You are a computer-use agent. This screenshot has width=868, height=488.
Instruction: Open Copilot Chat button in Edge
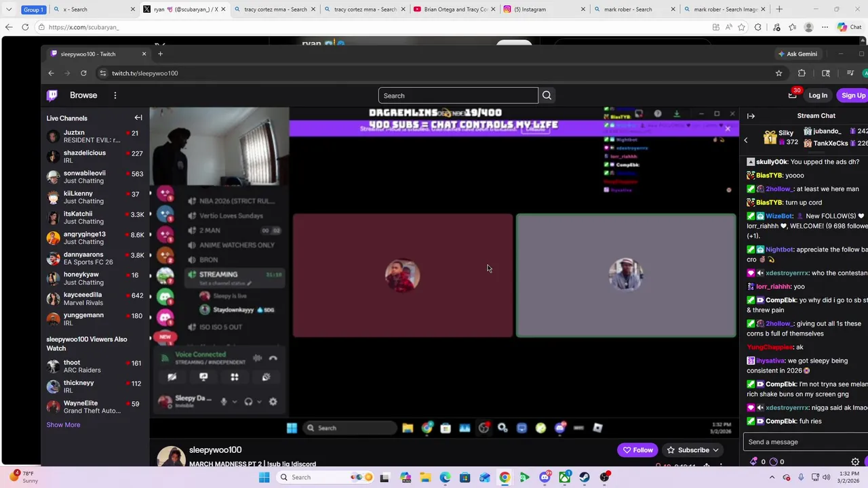tap(851, 27)
